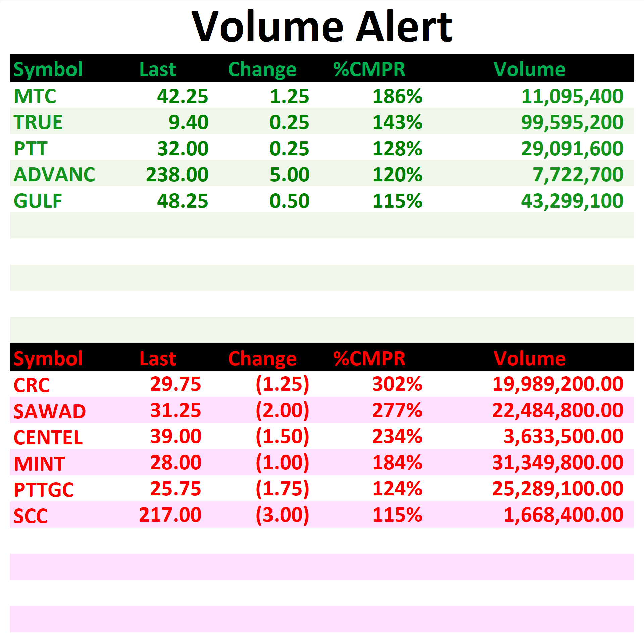
Task: Click the green %CMPR column header
Action: click(x=369, y=69)
